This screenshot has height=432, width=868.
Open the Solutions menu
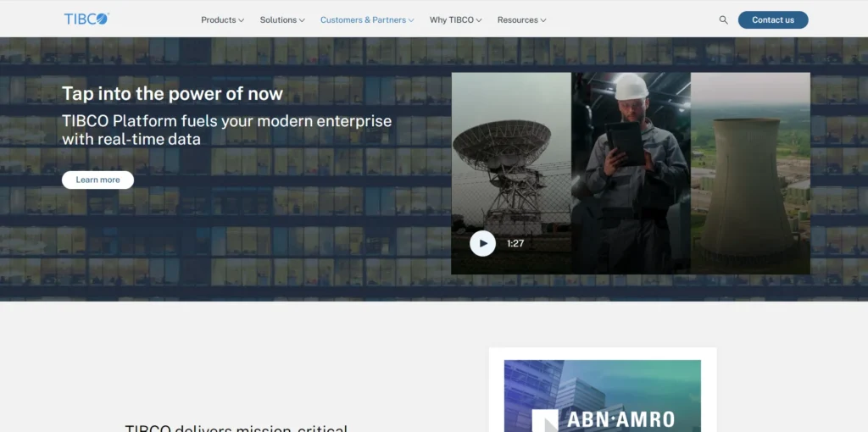click(x=282, y=20)
